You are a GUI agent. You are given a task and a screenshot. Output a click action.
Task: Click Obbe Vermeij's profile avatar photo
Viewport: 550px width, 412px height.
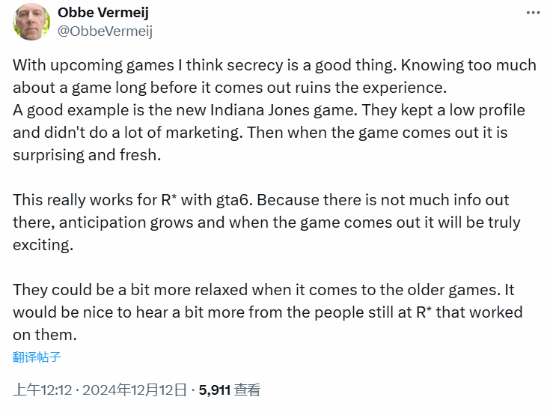31,21
